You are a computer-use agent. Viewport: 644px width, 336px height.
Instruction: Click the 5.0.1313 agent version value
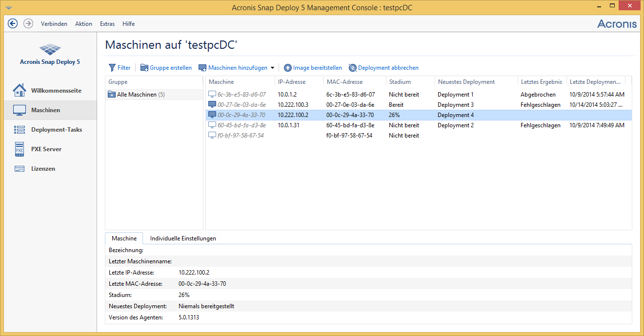click(x=189, y=317)
